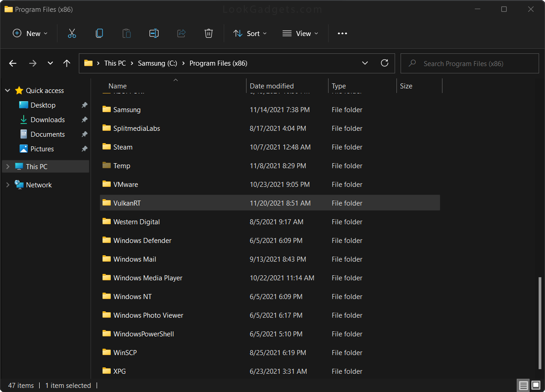Unpin Downloads from Quick access

pos(84,119)
